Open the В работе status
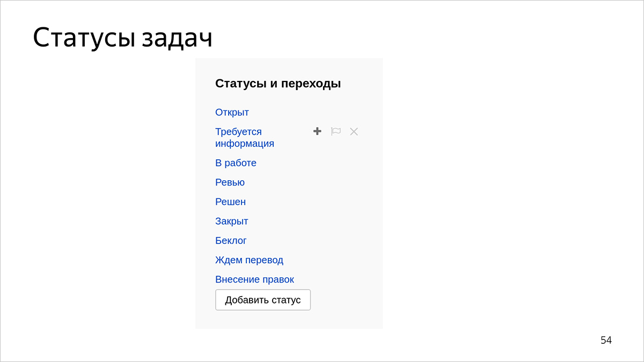 [x=236, y=162]
